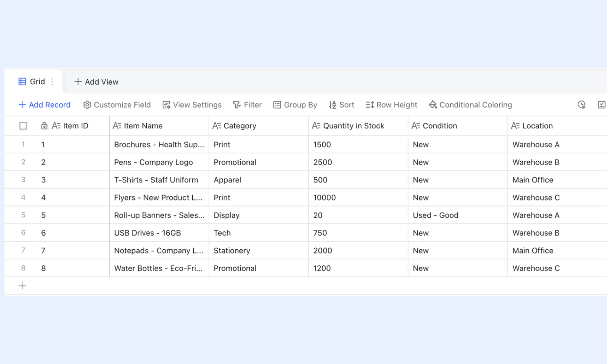Open the Filter panel
Image resolution: width=607 pixels, height=364 pixels.
click(247, 105)
